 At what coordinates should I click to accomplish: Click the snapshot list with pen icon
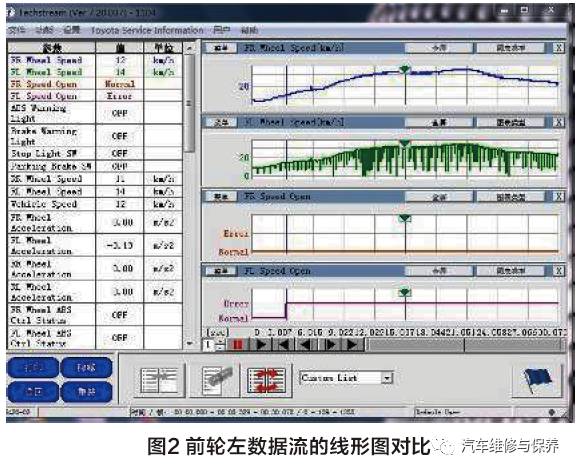pos(215,380)
